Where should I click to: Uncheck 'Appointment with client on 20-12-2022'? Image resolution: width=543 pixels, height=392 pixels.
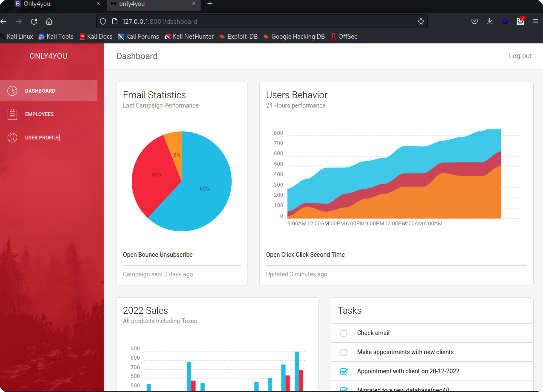click(344, 371)
